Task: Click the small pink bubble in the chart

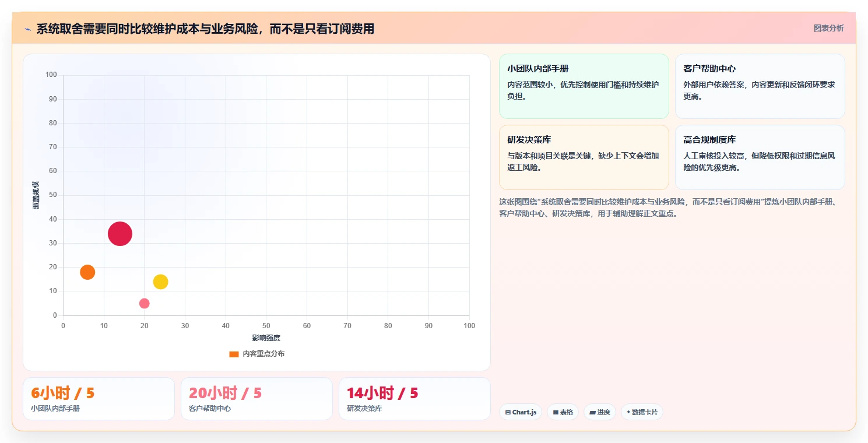Action: coord(145,303)
